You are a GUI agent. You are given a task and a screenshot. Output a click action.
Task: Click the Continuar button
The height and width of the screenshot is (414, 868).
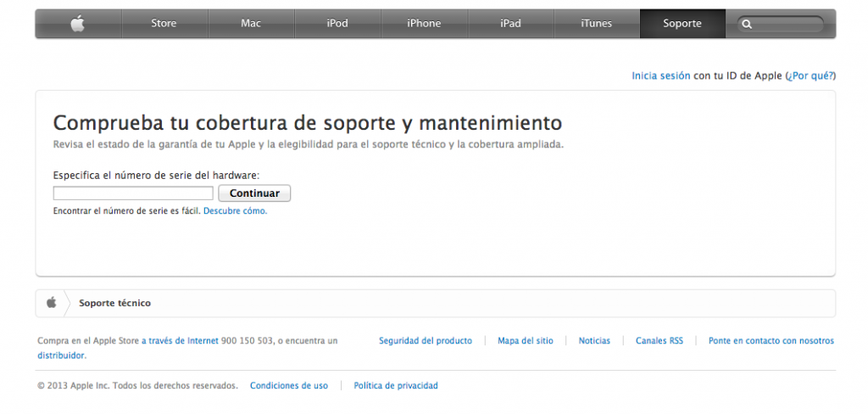click(x=254, y=193)
